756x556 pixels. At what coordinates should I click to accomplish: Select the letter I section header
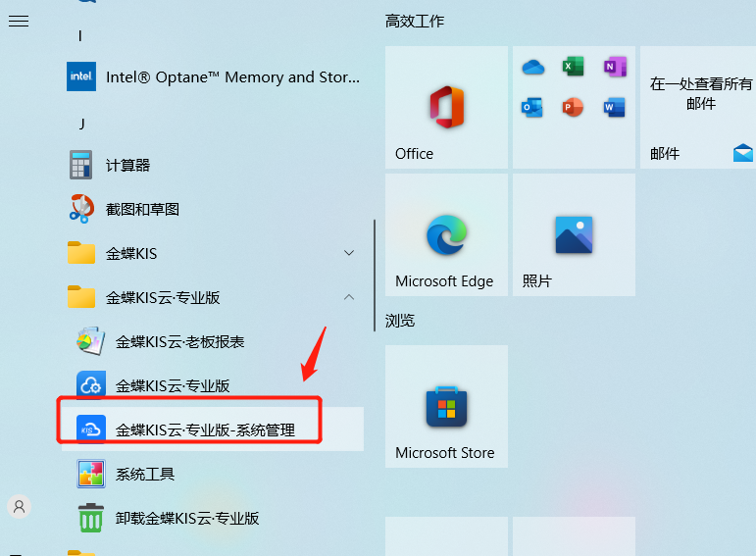click(x=80, y=35)
